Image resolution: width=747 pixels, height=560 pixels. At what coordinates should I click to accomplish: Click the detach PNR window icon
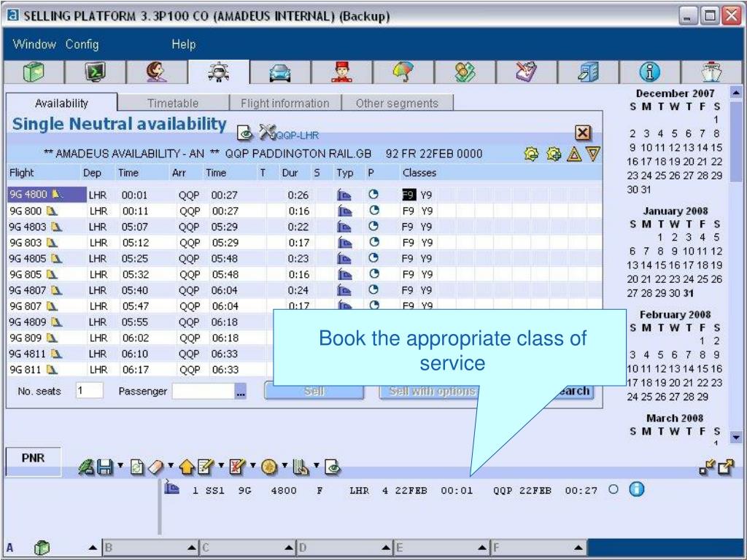pos(726,467)
